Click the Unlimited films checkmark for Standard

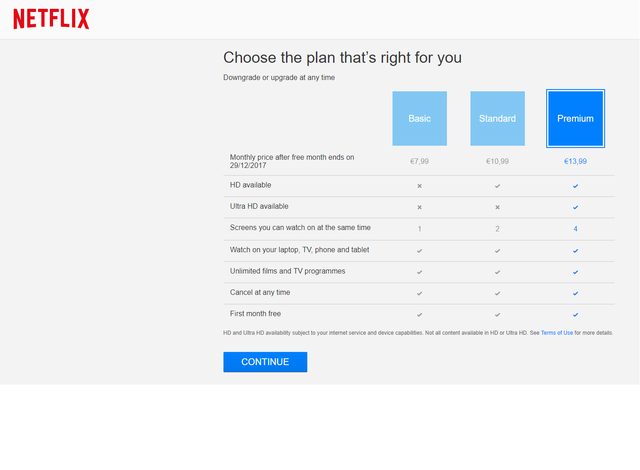point(498,272)
